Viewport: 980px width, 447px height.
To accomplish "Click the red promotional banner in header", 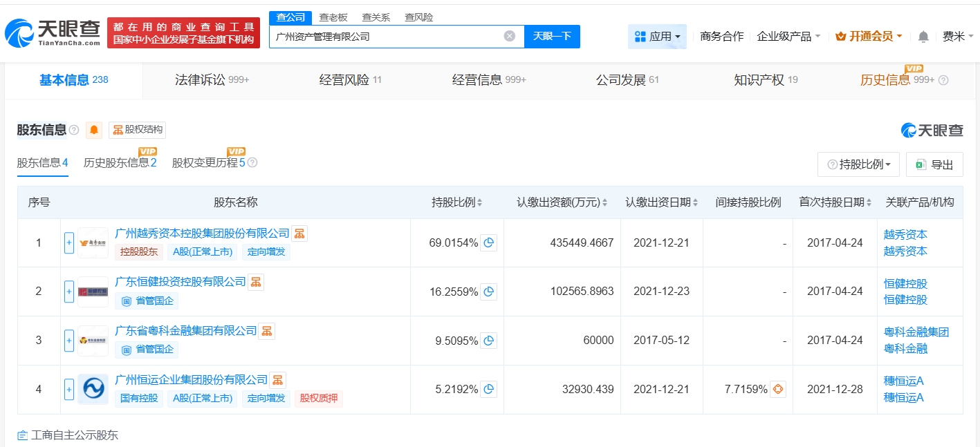I will point(183,33).
